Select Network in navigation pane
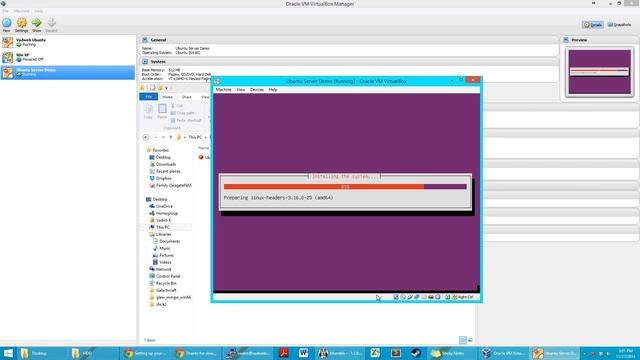This screenshot has width=640, height=360. coord(160,269)
